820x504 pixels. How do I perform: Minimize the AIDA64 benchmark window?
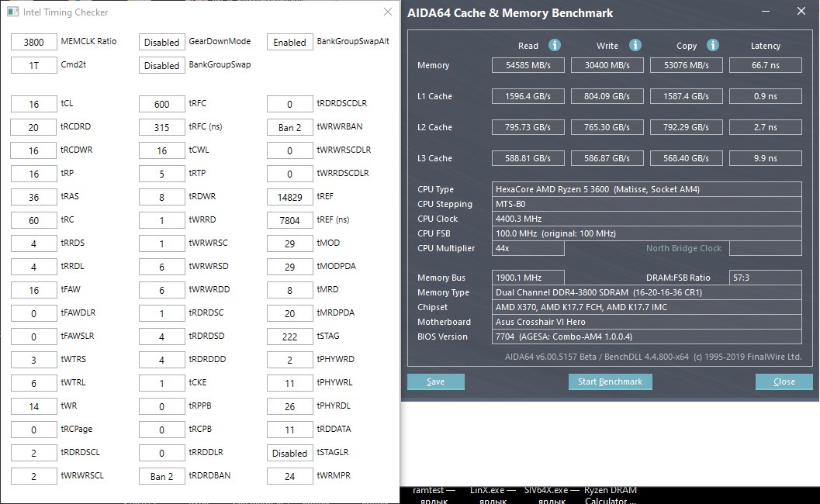tap(766, 12)
